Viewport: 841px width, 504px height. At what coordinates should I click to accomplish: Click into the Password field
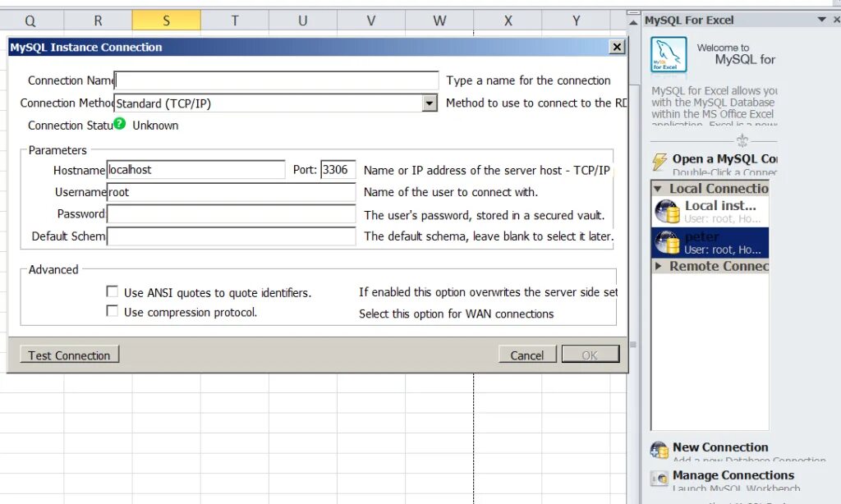(231, 214)
